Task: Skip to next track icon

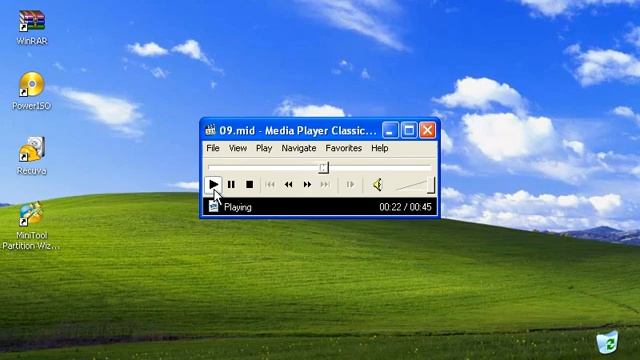Action: coord(325,184)
